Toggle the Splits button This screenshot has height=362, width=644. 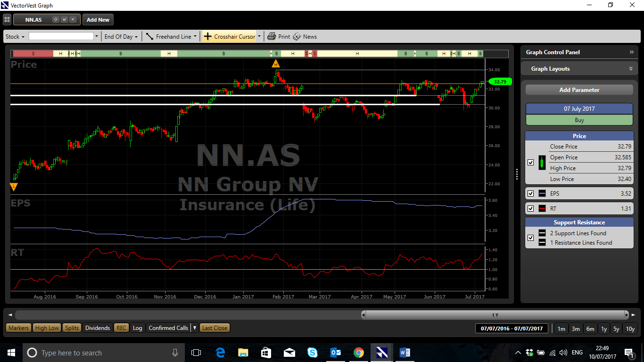(72, 328)
